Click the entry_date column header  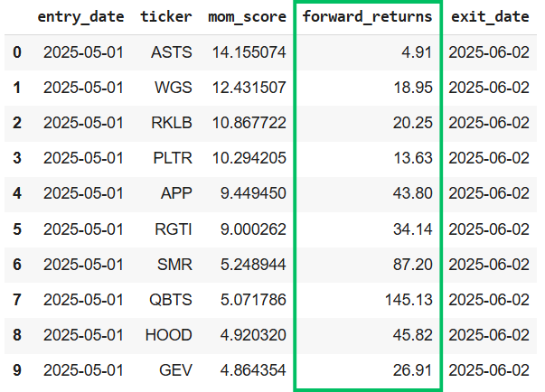coord(80,16)
